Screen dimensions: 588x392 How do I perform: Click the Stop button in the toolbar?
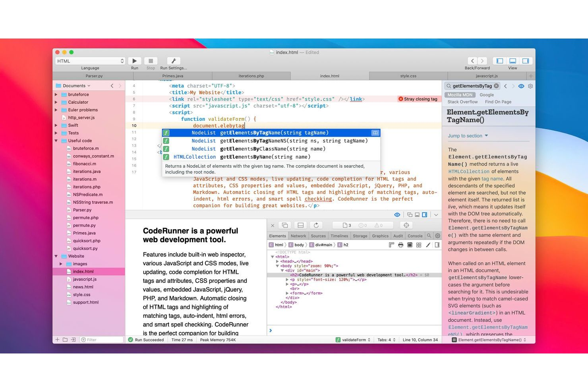pyautogui.click(x=151, y=61)
